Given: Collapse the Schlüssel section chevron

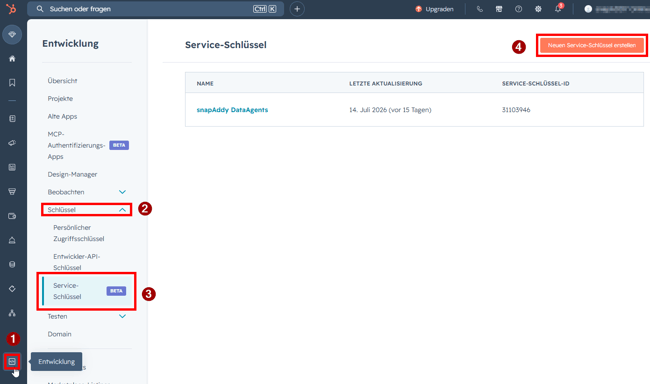Looking at the screenshot, I should [122, 210].
